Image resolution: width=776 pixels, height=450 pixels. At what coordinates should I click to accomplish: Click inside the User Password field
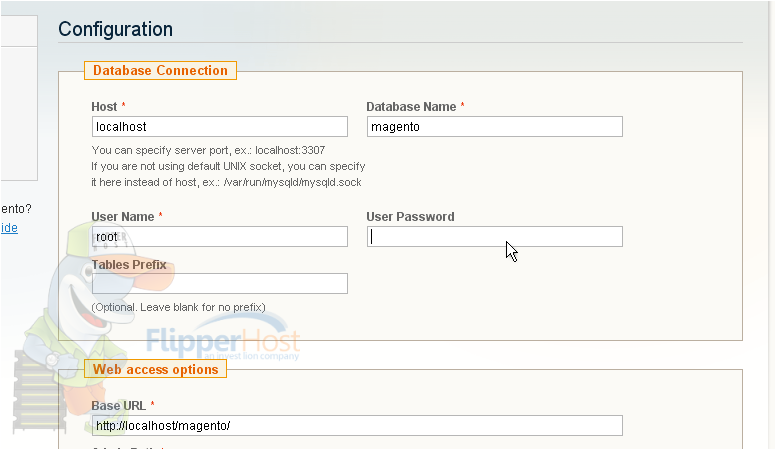tap(494, 237)
